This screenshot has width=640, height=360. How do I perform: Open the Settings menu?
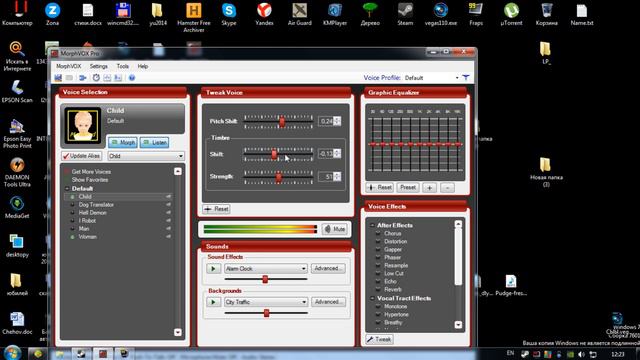(x=98, y=66)
